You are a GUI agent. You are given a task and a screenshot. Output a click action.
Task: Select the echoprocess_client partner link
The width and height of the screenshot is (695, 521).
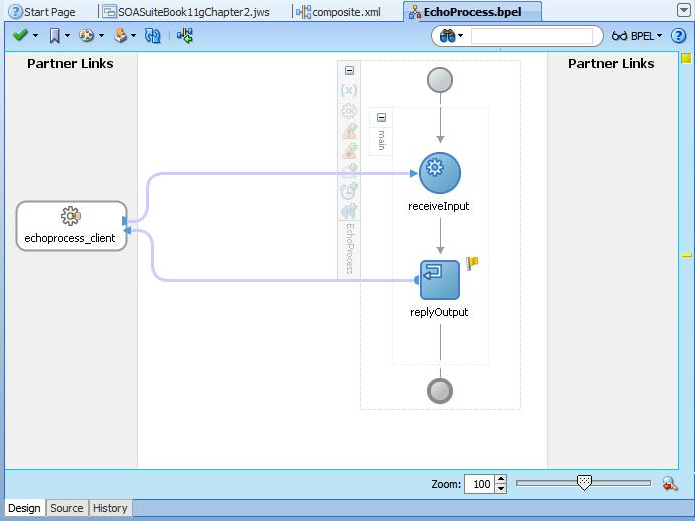[x=71, y=226]
